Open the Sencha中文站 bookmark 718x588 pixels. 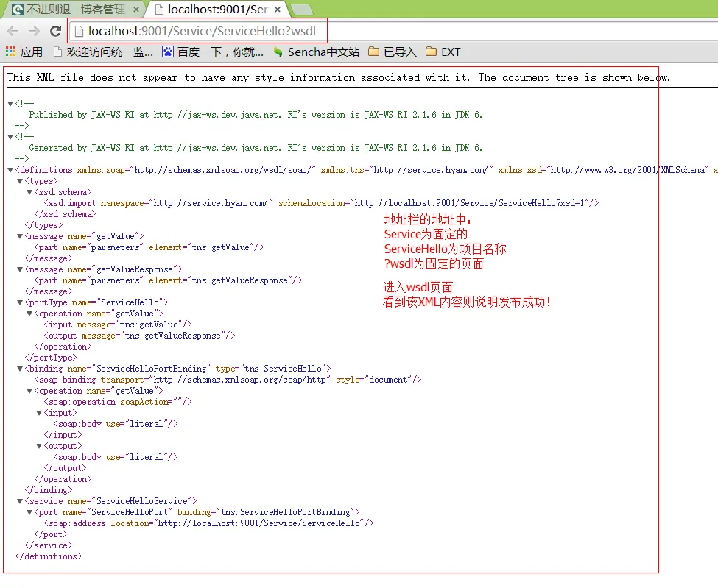tap(316, 52)
